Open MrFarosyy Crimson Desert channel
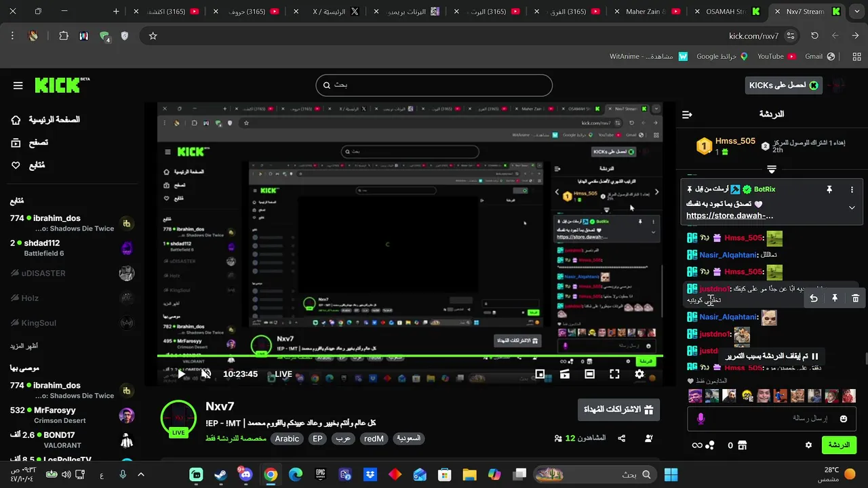 coord(72,415)
